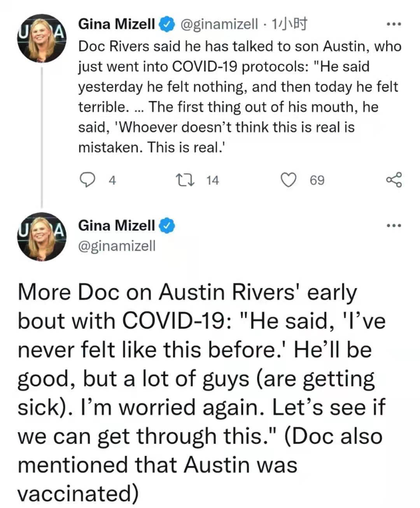The image size is (420, 508).
Task: Open the Gina Mizell name on lower tweet
Action: click(117, 226)
